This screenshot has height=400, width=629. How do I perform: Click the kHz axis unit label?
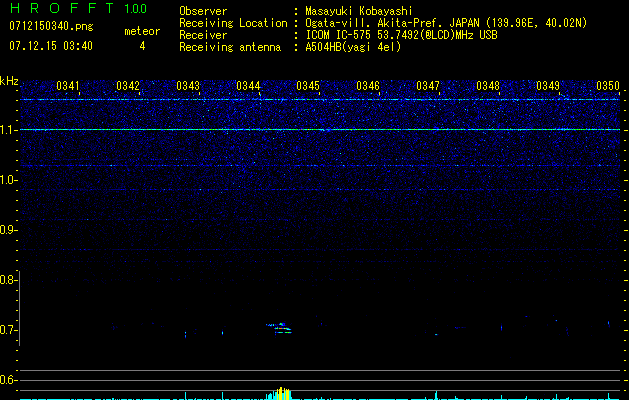(x=9, y=81)
